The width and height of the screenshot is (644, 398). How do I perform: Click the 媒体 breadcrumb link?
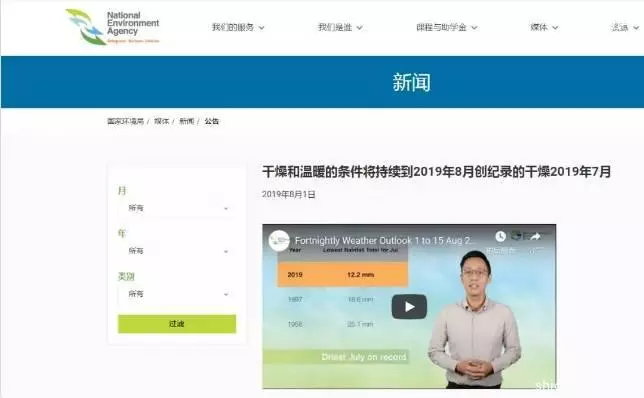coord(161,121)
